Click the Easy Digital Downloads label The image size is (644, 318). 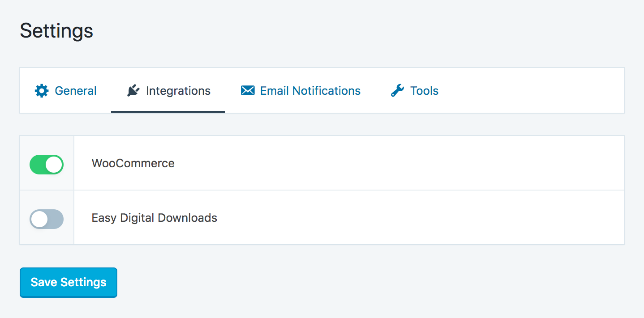coord(155,218)
